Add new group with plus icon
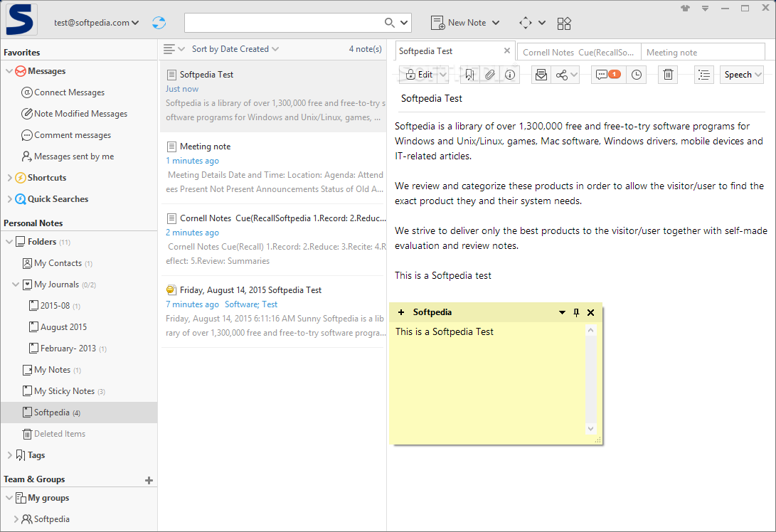 coord(149,480)
